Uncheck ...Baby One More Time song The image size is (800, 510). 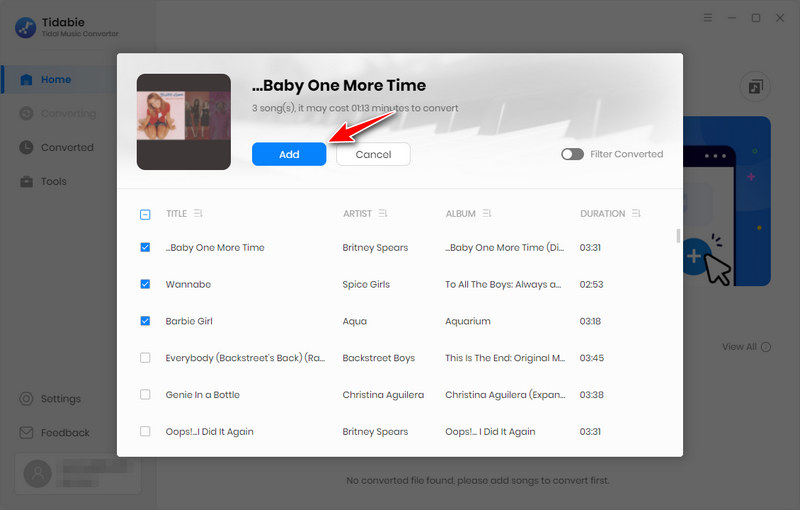(x=145, y=247)
